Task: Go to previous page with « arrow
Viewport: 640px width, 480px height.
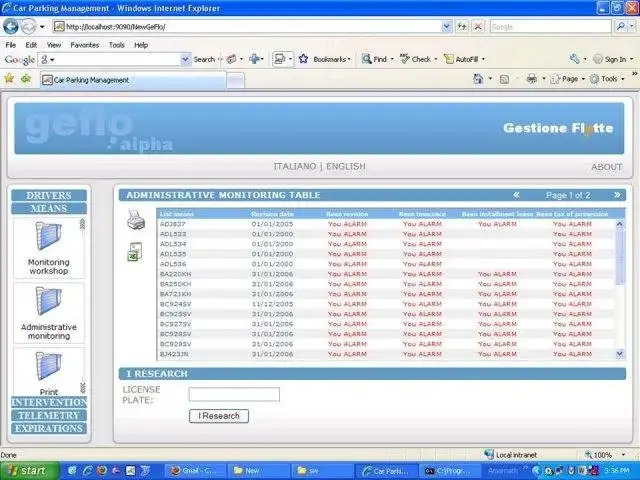Action: click(x=516, y=195)
